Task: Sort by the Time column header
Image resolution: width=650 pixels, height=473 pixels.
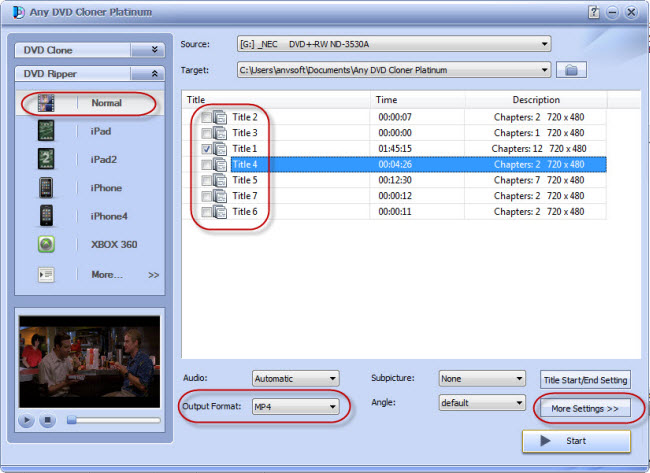Action: (417, 100)
